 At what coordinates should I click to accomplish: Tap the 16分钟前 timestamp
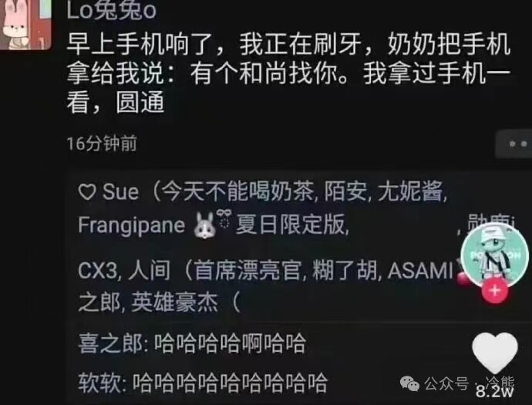[x=102, y=143]
